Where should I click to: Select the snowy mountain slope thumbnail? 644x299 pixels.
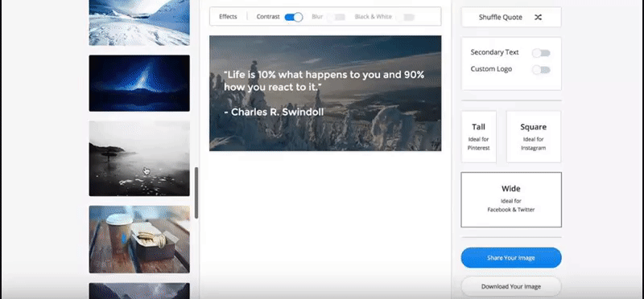click(x=139, y=23)
